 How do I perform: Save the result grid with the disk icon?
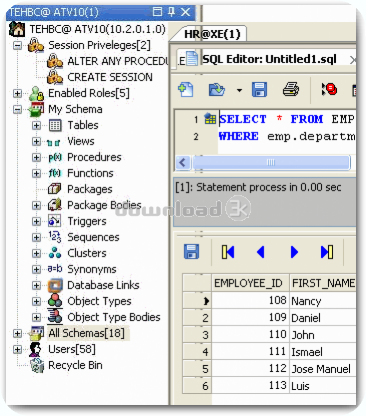coord(192,252)
